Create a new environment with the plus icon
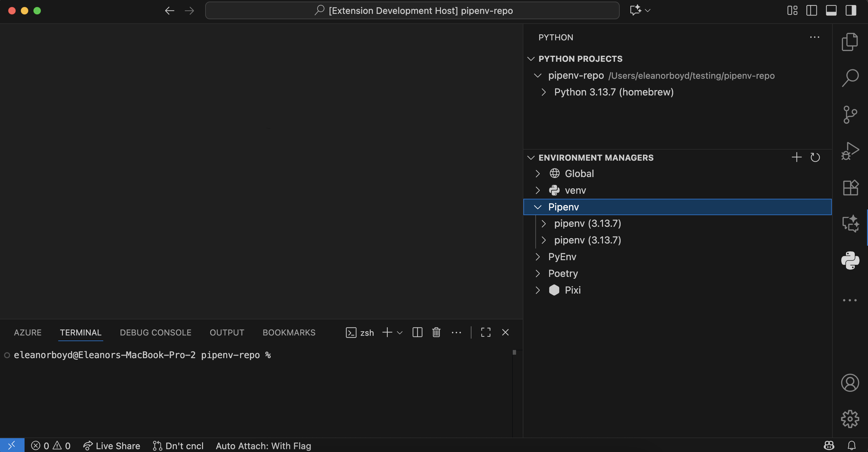 pyautogui.click(x=796, y=157)
